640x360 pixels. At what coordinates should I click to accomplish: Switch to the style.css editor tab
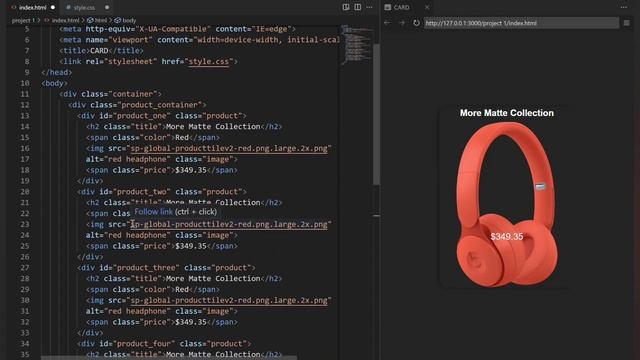tap(84, 7)
